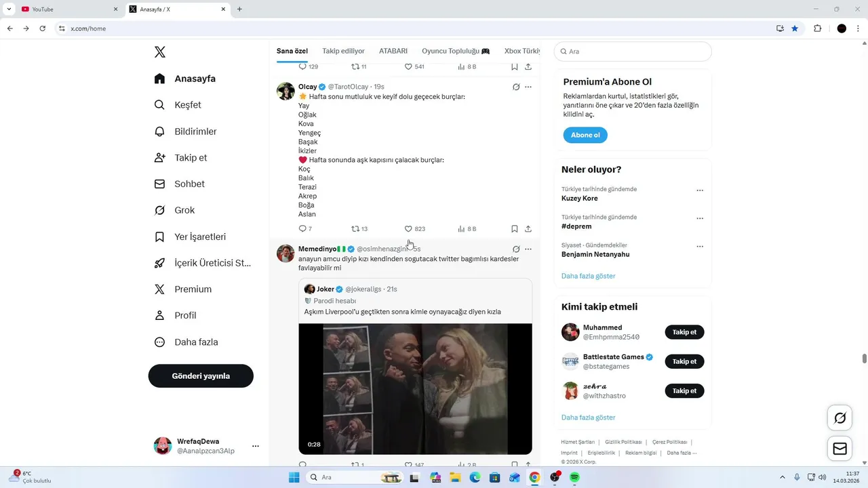Open Chrome extensions puzzle icon
The width and height of the screenshot is (868, 488).
(817, 28)
